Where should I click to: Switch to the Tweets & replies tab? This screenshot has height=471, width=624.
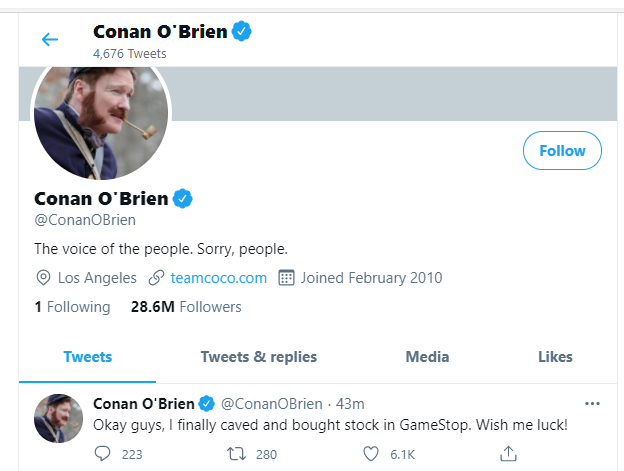click(259, 357)
